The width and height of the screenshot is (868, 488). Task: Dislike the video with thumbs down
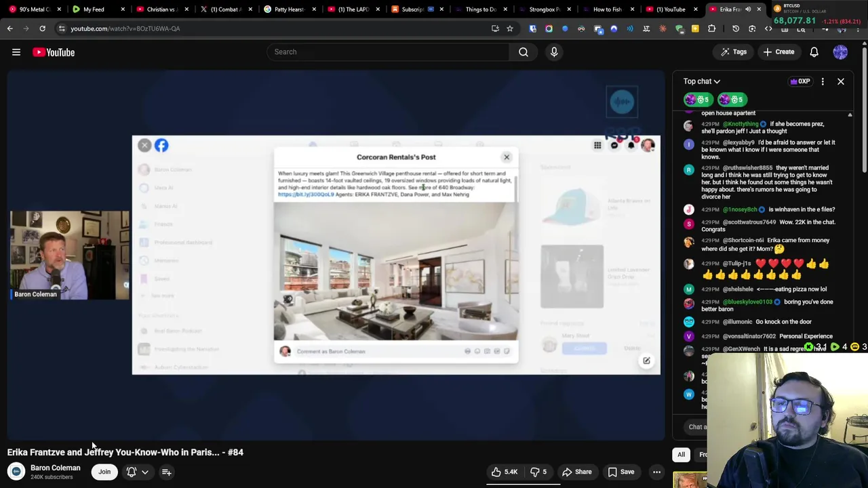538,472
